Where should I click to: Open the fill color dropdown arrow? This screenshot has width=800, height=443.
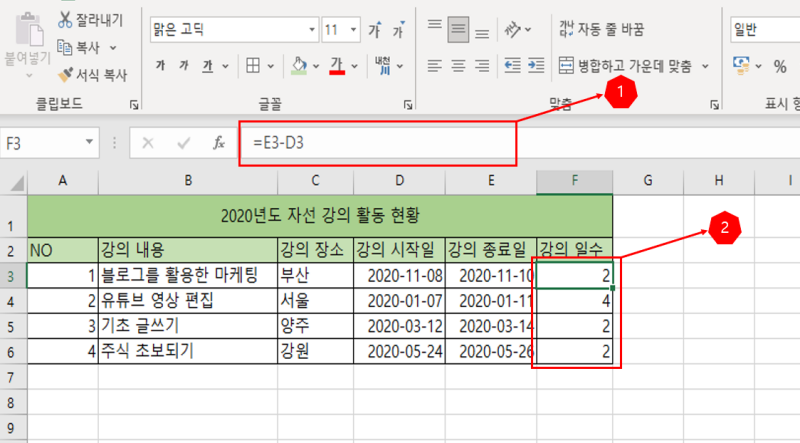pyautogui.click(x=316, y=66)
